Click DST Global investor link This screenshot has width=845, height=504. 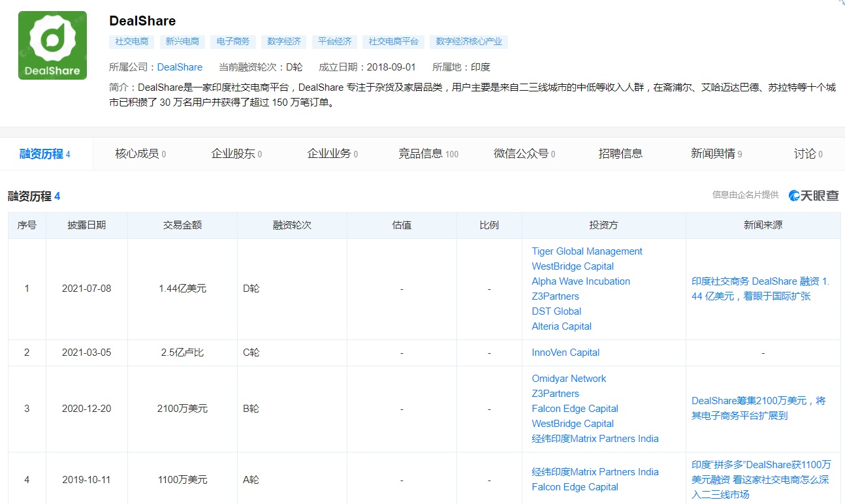tap(556, 311)
